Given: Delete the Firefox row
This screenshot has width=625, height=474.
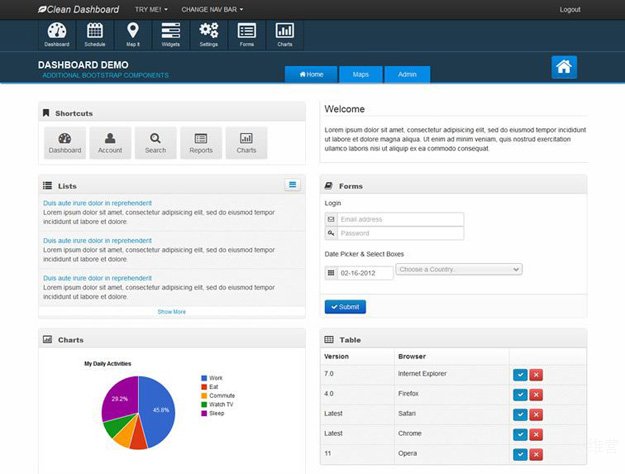Looking at the screenshot, I should 536,395.
